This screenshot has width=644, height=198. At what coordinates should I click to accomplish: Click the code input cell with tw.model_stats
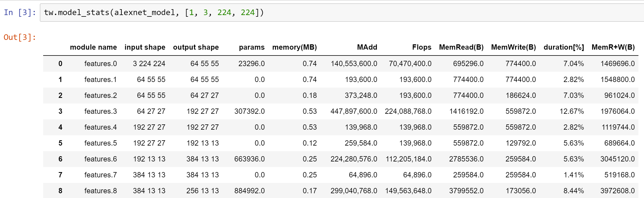click(x=342, y=13)
